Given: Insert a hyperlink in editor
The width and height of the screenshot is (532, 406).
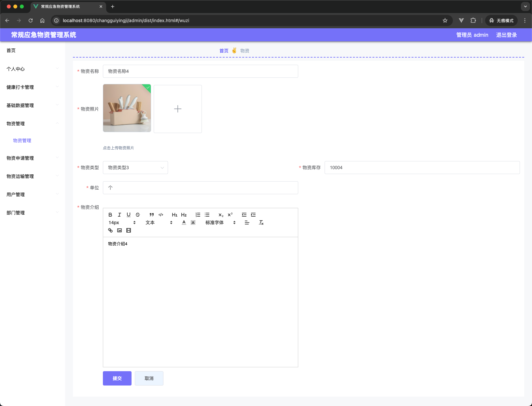Looking at the screenshot, I should point(110,230).
